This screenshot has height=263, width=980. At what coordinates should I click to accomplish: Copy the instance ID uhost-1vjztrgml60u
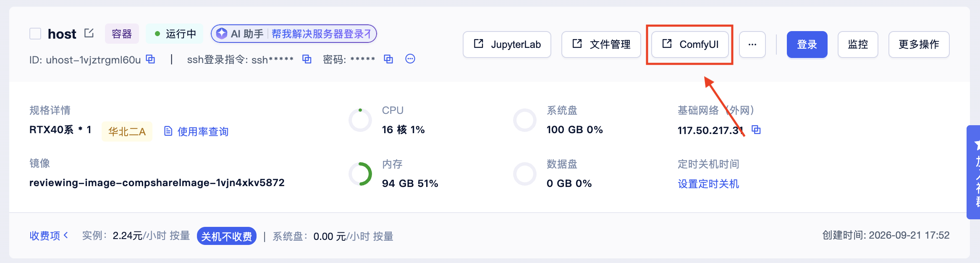click(x=150, y=59)
